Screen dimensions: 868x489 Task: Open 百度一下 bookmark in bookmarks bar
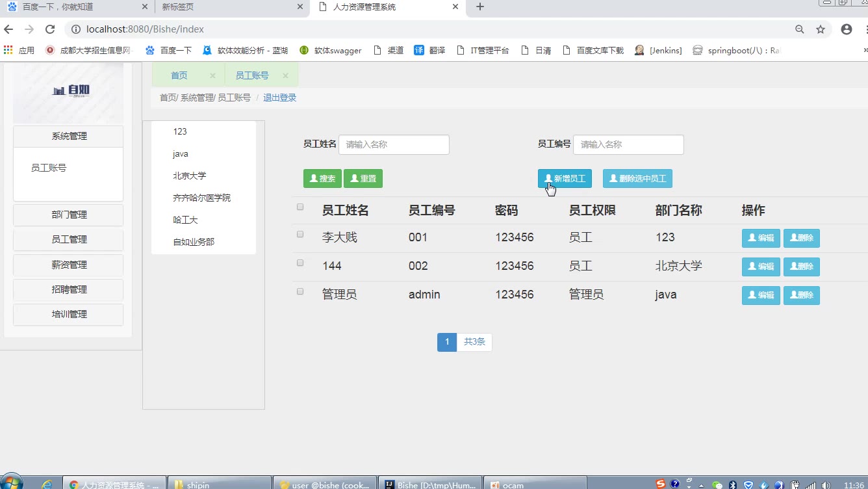[x=169, y=50]
